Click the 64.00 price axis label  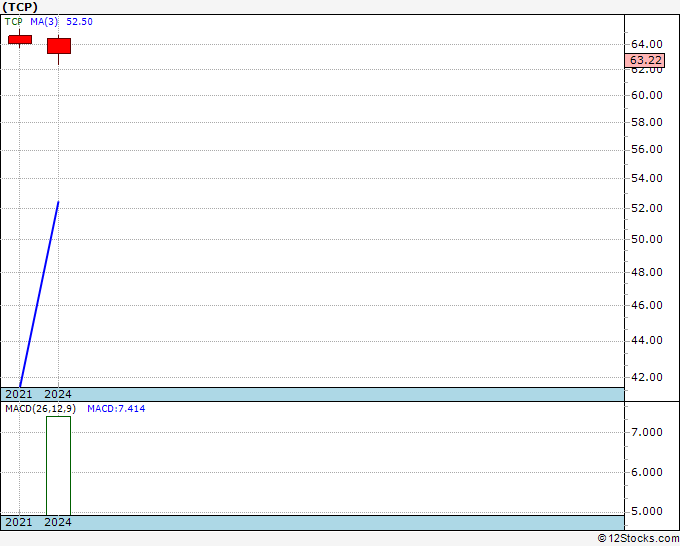click(x=647, y=44)
